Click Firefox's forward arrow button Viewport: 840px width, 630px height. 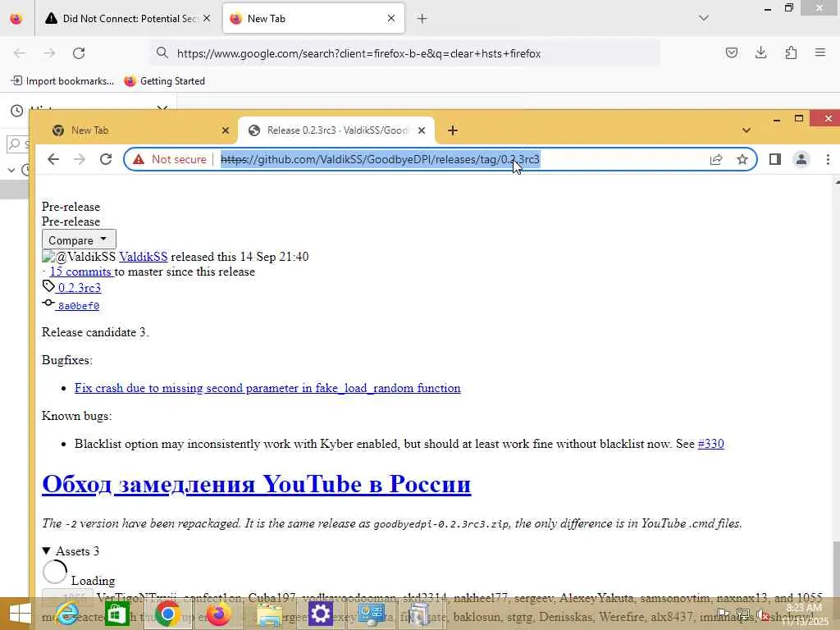coord(49,53)
